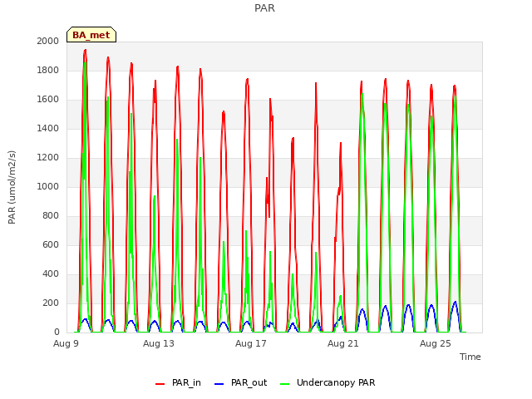Click the BA_met annotation label
Viewport: 532px width, 399px height.
tap(91, 35)
